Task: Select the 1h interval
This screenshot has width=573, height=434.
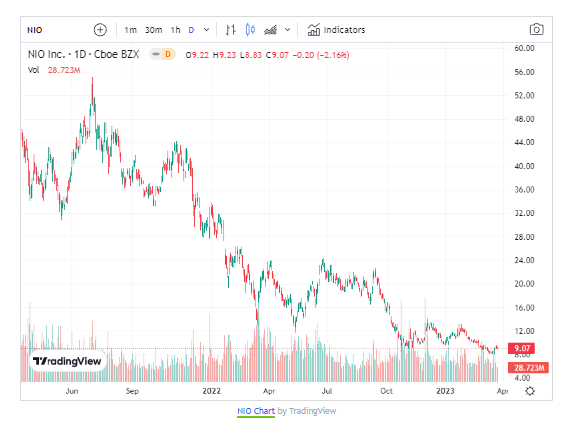Action: 175,30
